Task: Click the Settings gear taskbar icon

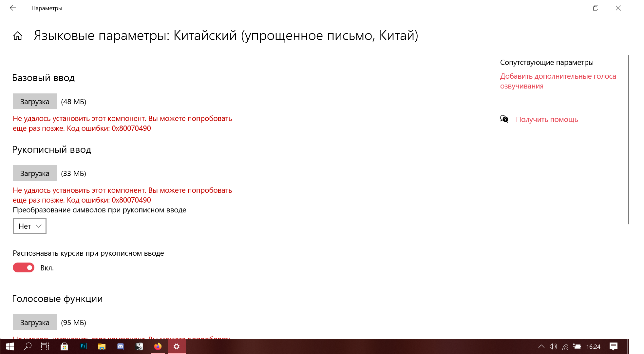Action: click(x=177, y=346)
